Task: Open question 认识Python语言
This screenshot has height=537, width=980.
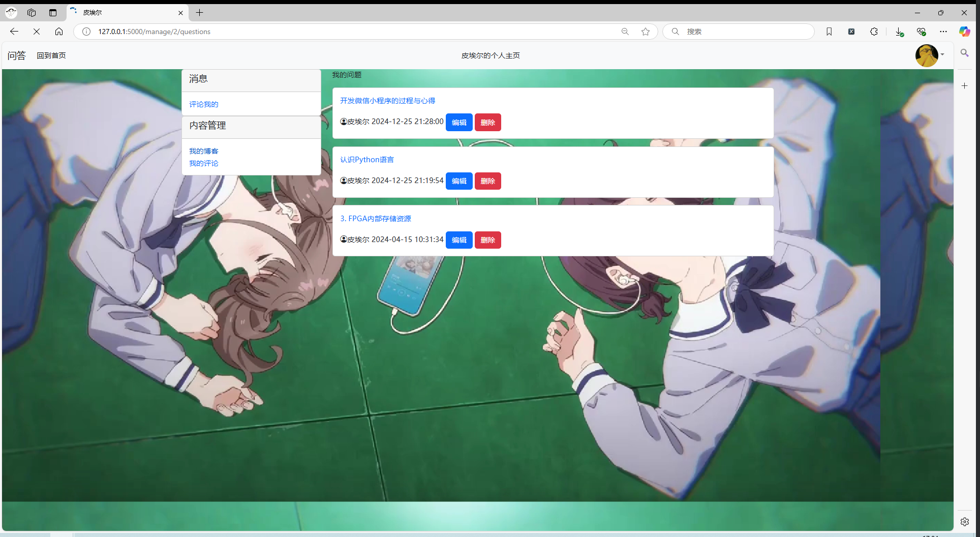Action: point(367,160)
